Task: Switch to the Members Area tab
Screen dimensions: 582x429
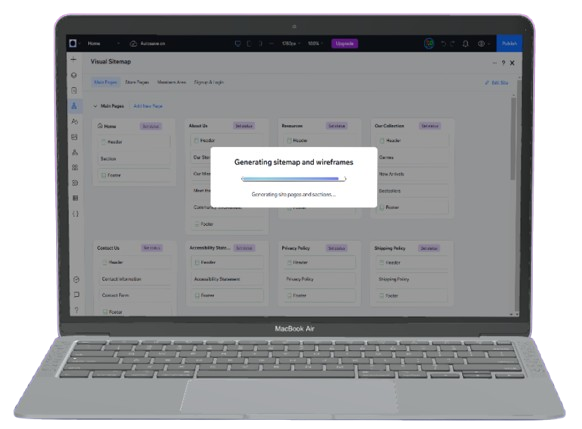Action: tap(171, 82)
